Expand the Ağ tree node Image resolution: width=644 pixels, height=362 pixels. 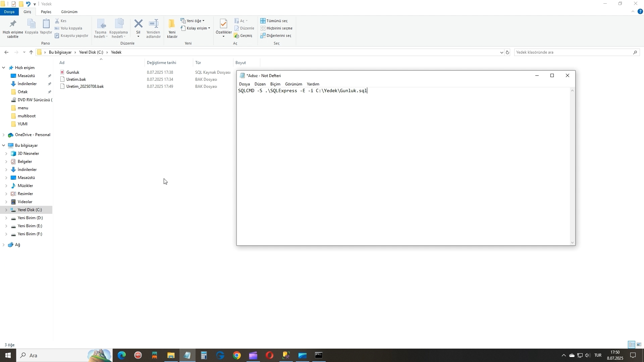pos(3,245)
